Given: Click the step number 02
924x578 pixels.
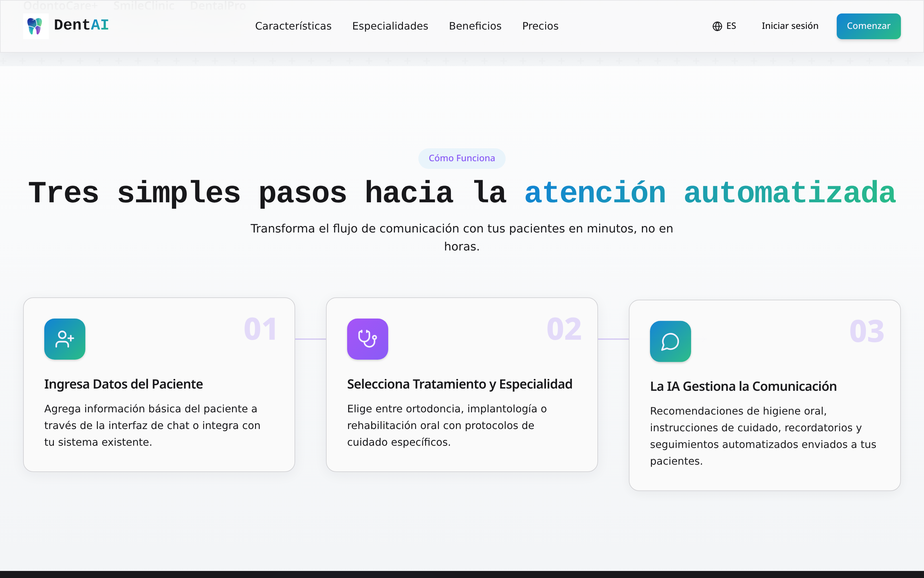Looking at the screenshot, I should click(564, 329).
